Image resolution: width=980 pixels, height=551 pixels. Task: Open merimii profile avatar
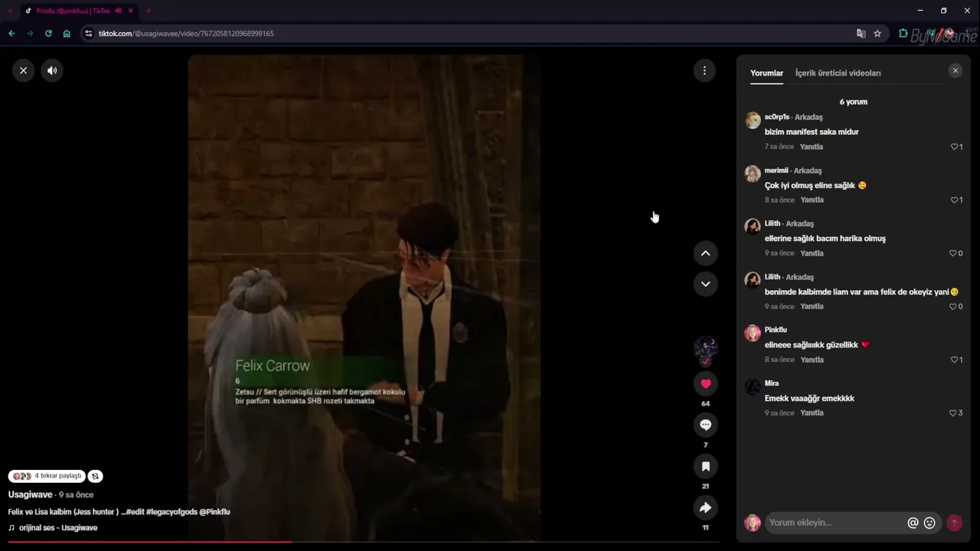(753, 174)
